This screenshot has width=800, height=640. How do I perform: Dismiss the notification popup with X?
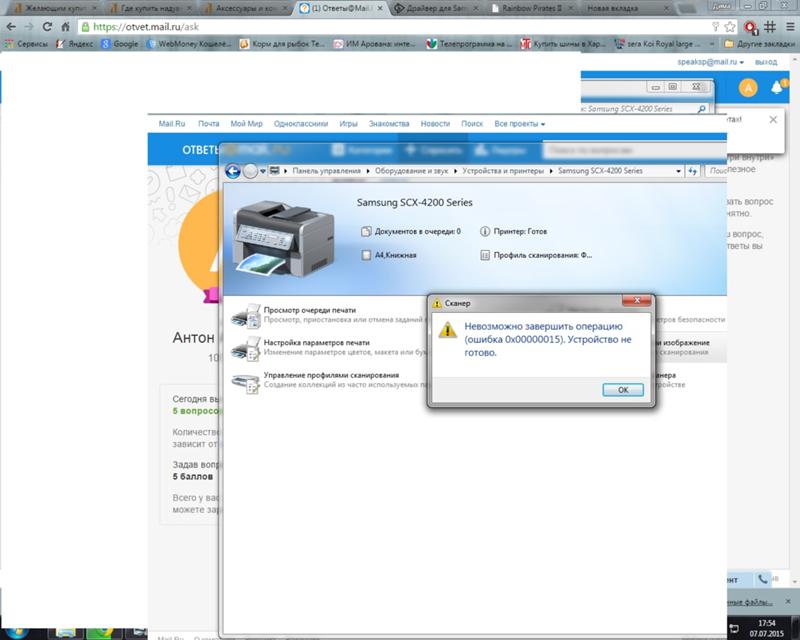773,119
